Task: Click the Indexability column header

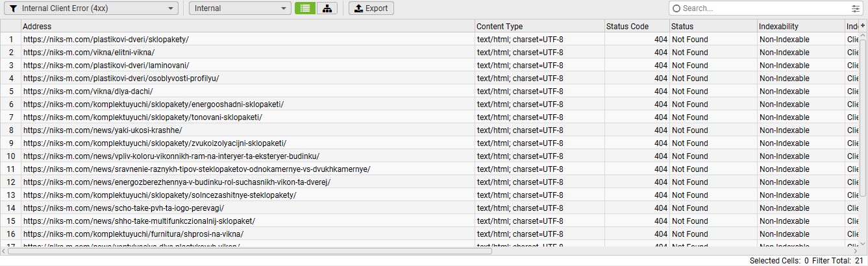Action: point(800,26)
